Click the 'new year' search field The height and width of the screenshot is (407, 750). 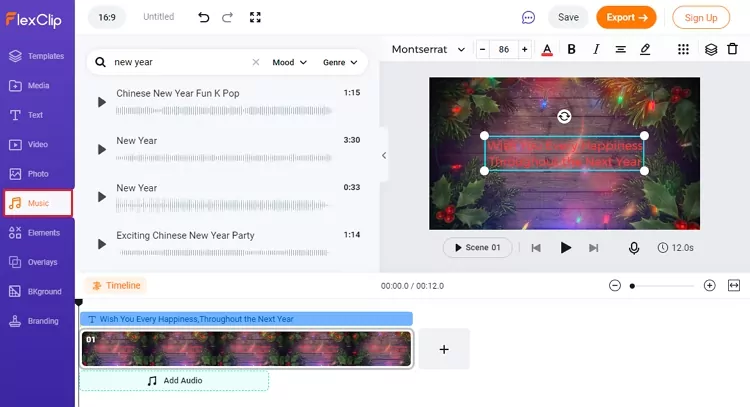click(x=179, y=62)
